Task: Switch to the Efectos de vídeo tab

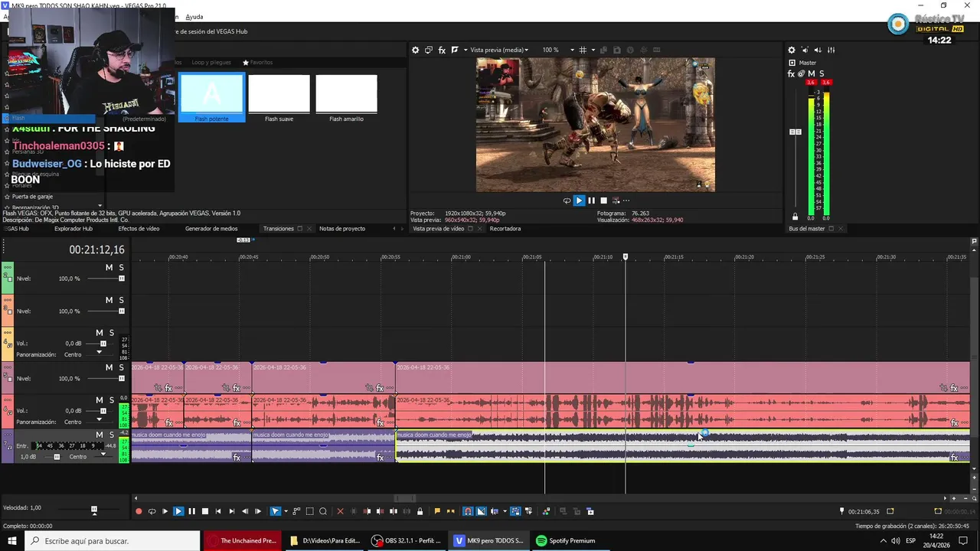Action: 139,229
